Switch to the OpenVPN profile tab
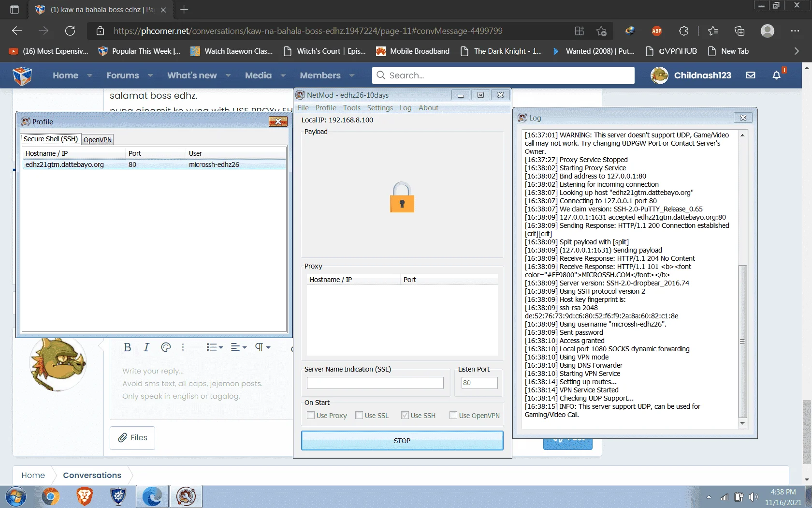 pyautogui.click(x=98, y=140)
